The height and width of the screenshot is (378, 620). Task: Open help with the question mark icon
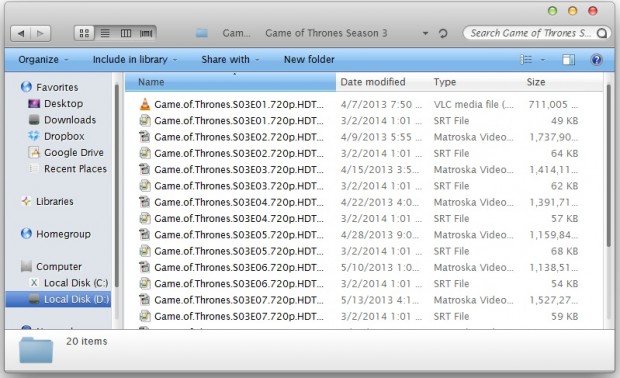pyautogui.click(x=596, y=60)
